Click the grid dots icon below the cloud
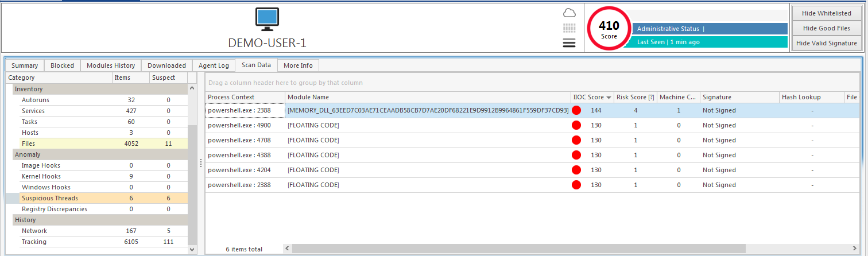 click(569, 28)
